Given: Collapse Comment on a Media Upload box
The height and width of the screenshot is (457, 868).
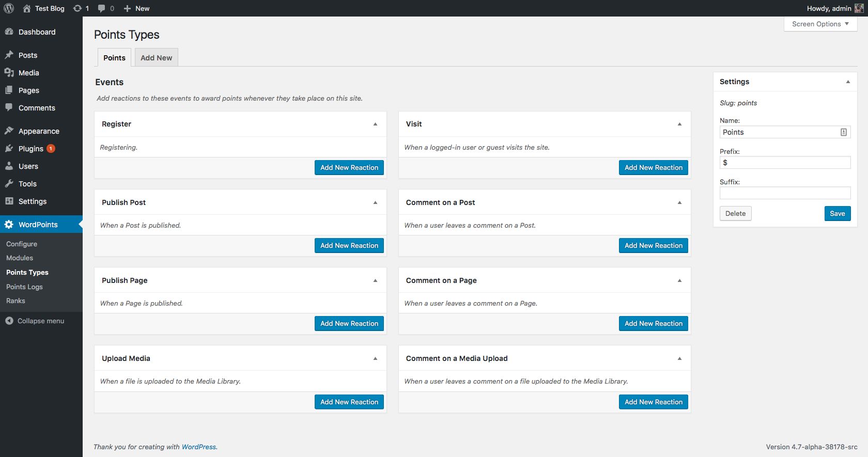Looking at the screenshot, I should (x=680, y=358).
